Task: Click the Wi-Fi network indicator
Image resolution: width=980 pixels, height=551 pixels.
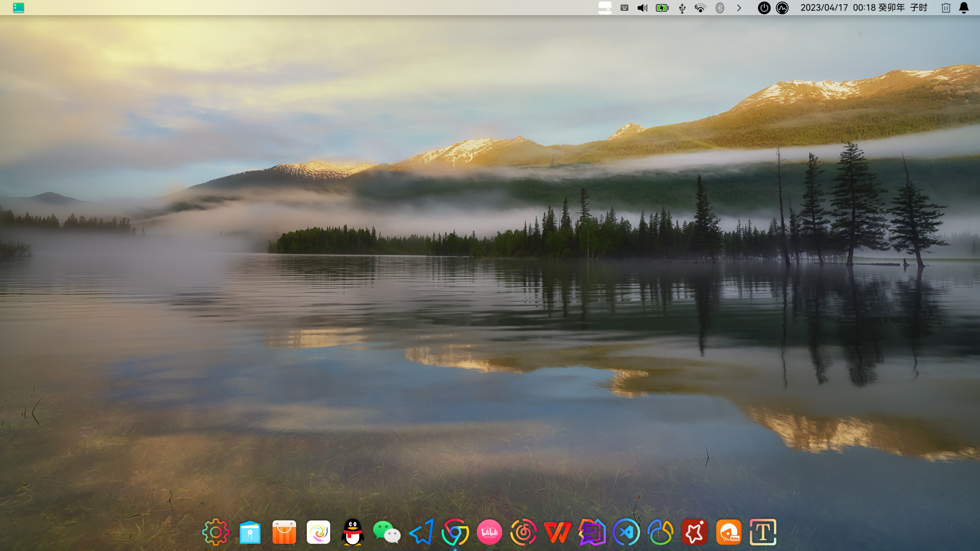Action: (x=700, y=8)
